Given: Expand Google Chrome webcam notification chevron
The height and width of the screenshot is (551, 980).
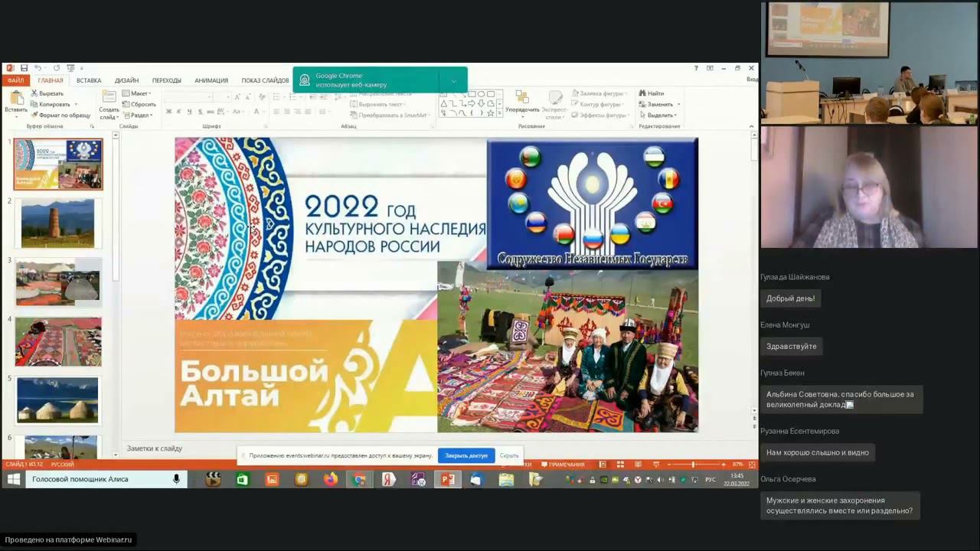Looking at the screenshot, I should 453,80.
